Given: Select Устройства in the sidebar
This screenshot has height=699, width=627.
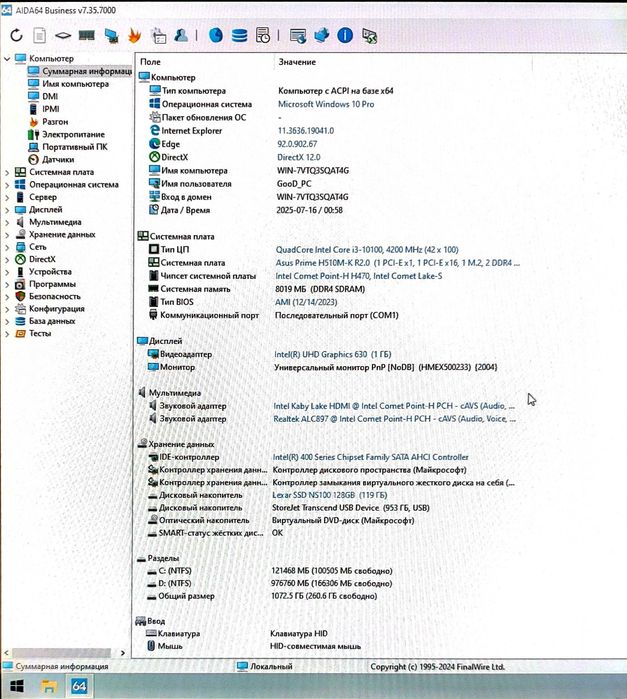Looking at the screenshot, I should click(43, 271).
